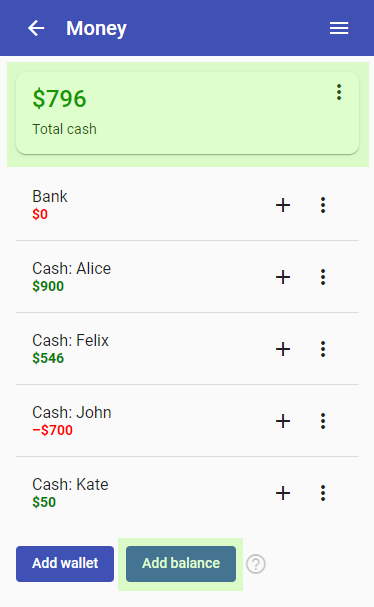Add a transaction to the Bank wallet
The width and height of the screenshot is (374, 607).
click(283, 205)
